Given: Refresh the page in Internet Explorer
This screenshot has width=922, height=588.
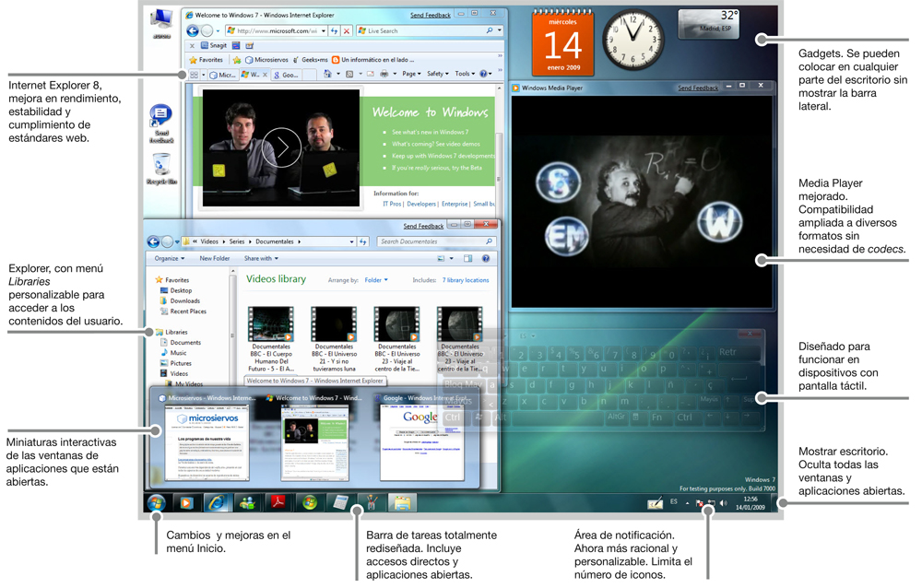Looking at the screenshot, I should 334,31.
